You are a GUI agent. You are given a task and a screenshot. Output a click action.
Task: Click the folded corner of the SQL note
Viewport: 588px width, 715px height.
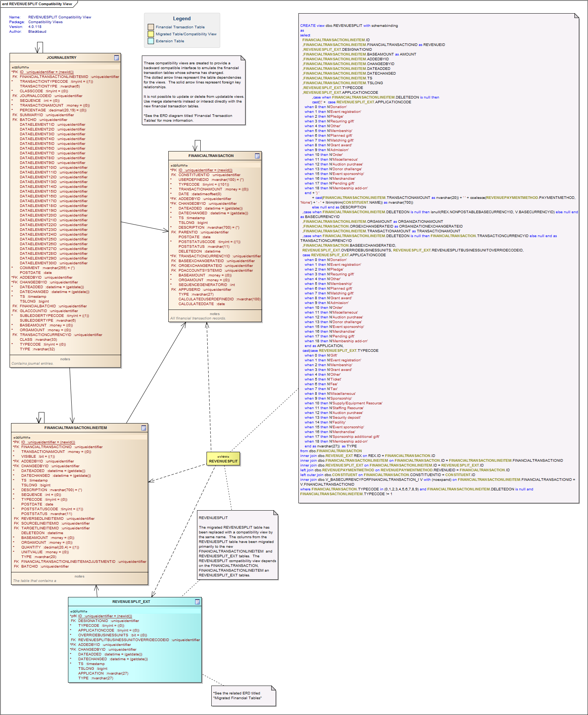point(576,16)
